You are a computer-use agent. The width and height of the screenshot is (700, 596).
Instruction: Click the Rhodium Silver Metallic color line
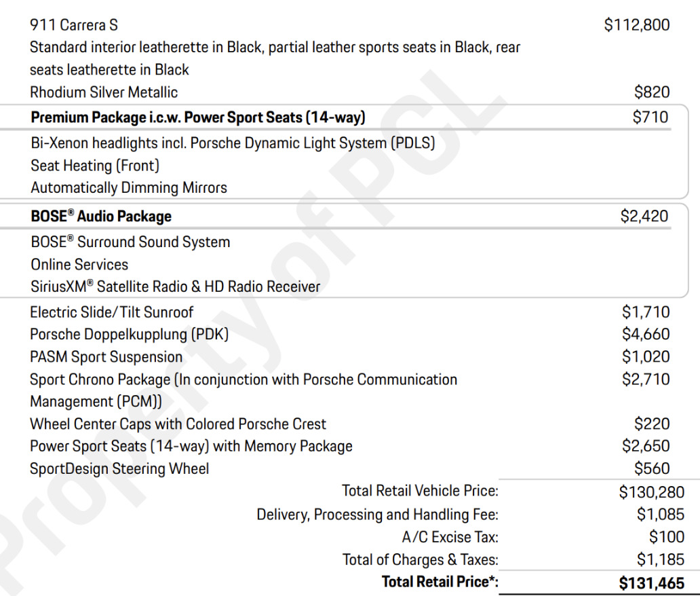pos(104,92)
